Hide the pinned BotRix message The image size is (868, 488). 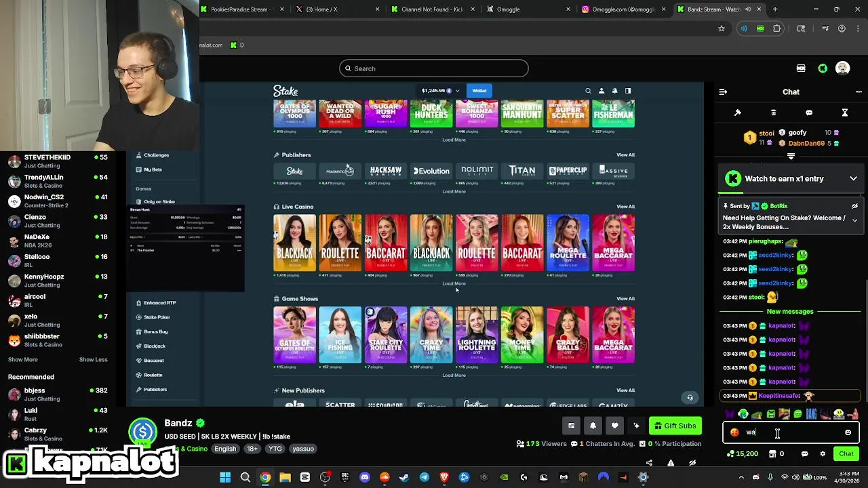[854, 206]
